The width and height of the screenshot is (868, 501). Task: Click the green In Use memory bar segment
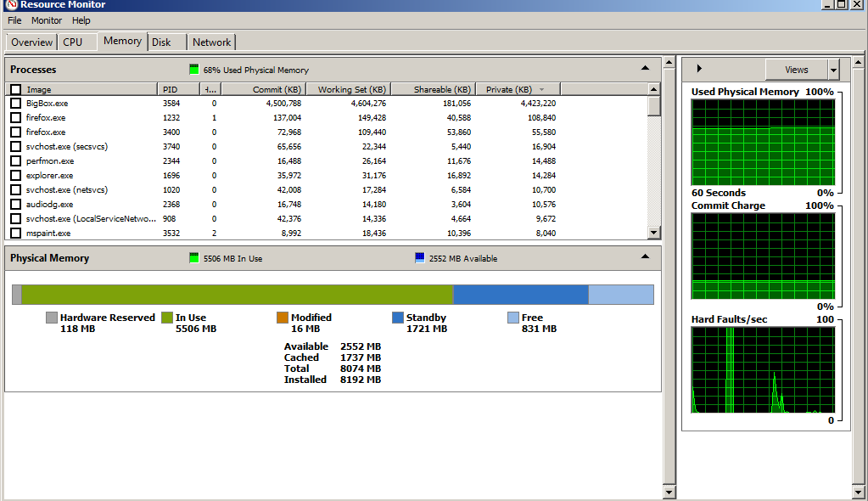[x=238, y=295]
